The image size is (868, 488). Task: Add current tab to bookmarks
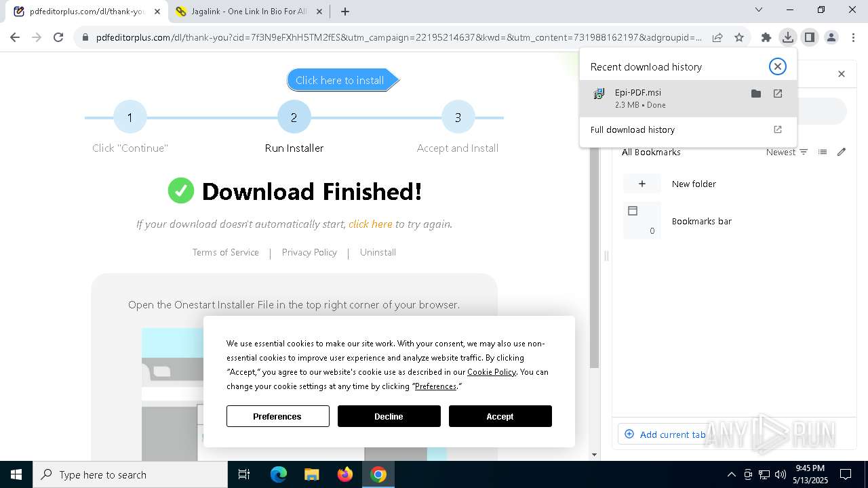click(665, 434)
